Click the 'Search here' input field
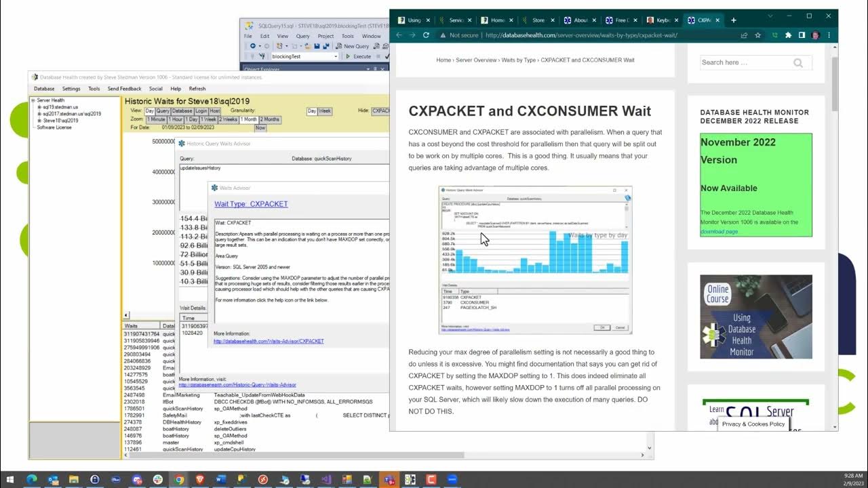This screenshot has height=488, width=868. coord(746,63)
